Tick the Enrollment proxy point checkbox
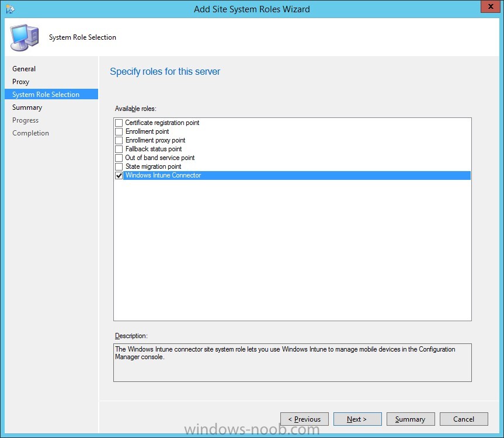504x438 pixels. coord(119,140)
